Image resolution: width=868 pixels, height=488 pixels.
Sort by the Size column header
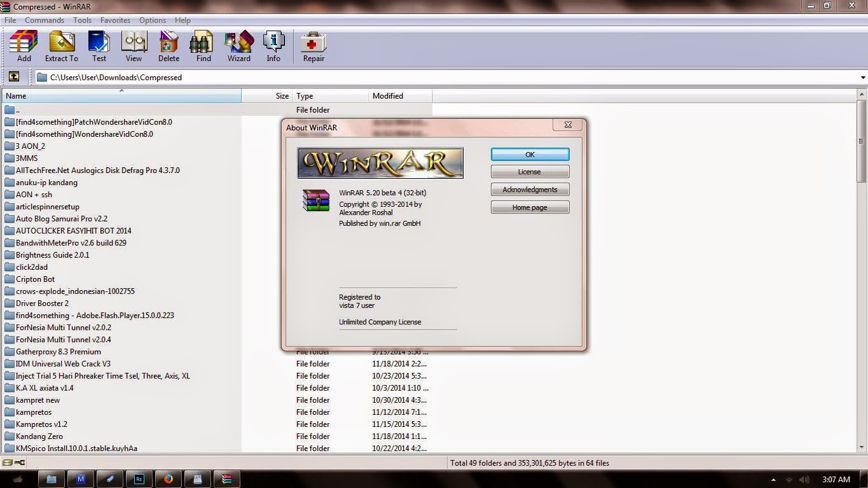click(266, 96)
